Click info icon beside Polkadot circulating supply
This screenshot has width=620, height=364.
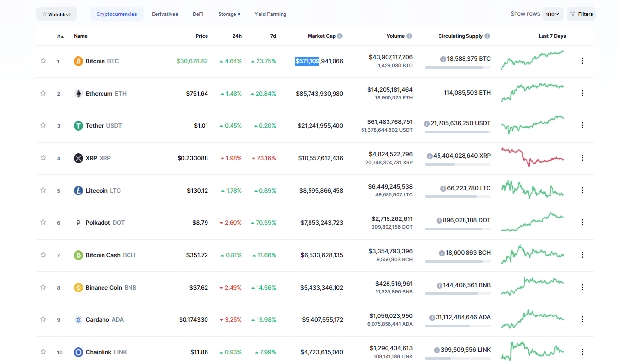click(x=439, y=220)
